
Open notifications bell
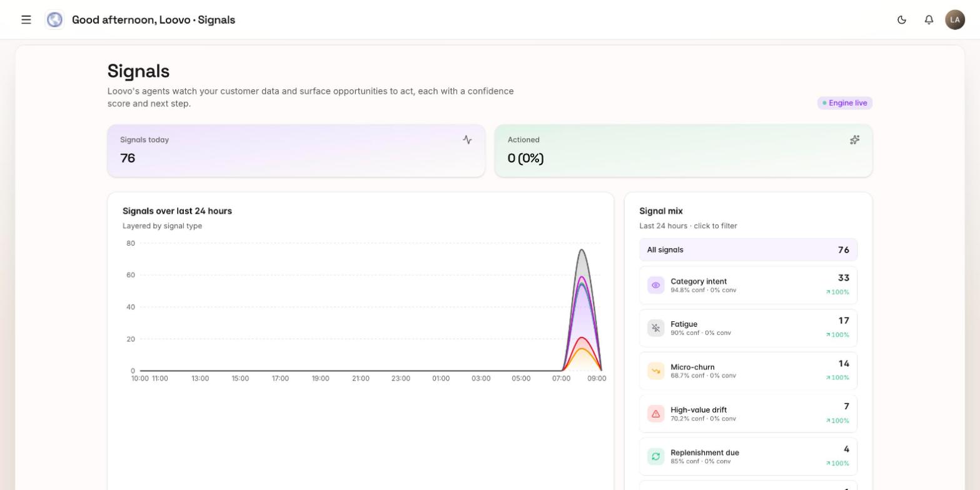929,19
